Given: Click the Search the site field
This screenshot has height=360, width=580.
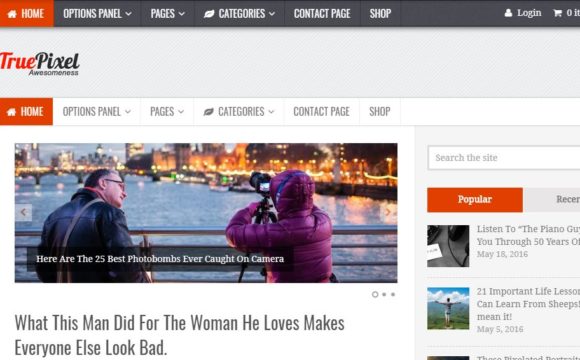Looking at the screenshot, I should 504,158.
